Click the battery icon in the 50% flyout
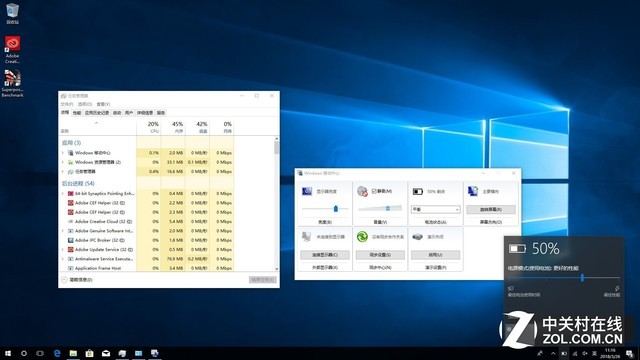640x360 pixels. coord(517,249)
